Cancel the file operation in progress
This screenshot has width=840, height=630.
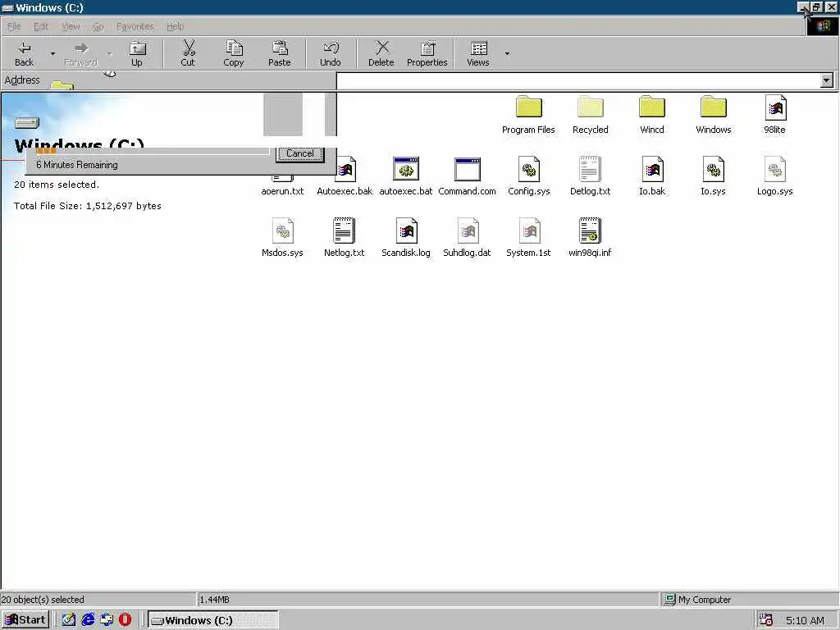[x=300, y=153]
